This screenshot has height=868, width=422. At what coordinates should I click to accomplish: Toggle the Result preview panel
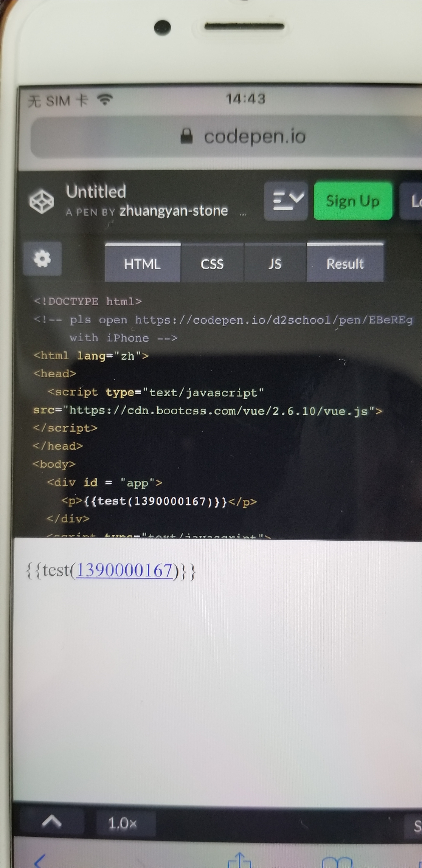pyautogui.click(x=345, y=264)
